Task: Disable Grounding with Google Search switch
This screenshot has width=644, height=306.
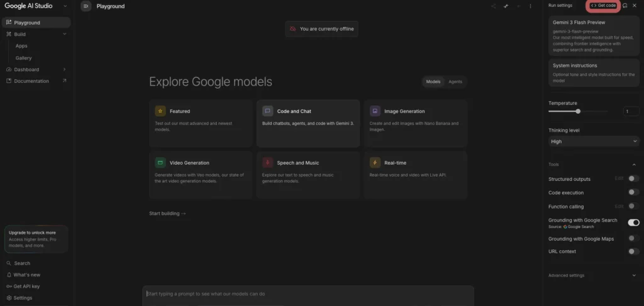Action: pyautogui.click(x=633, y=222)
